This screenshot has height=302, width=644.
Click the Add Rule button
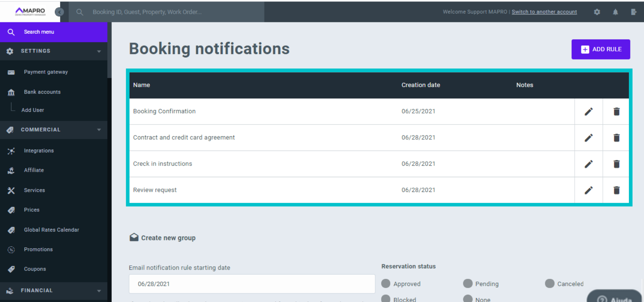(x=600, y=49)
